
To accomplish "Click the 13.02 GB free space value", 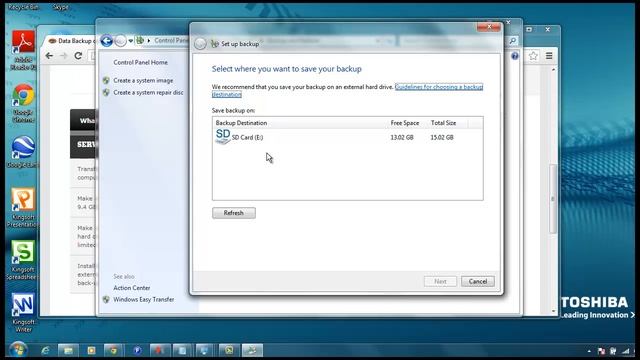I will (402, 138).
